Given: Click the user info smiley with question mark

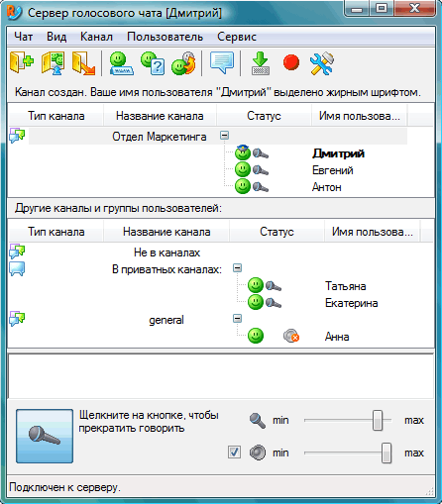Looking at the screenshot, I should pos(153,62).
